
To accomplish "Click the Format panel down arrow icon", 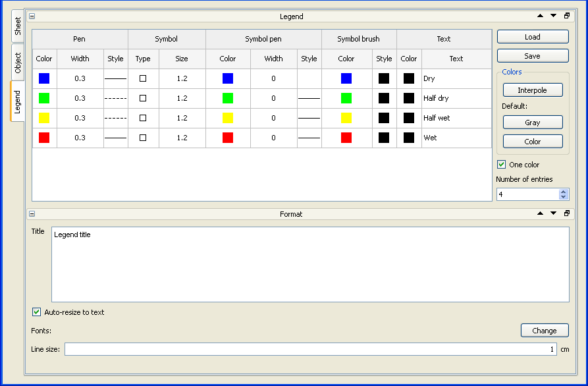I will click(553, 213).
